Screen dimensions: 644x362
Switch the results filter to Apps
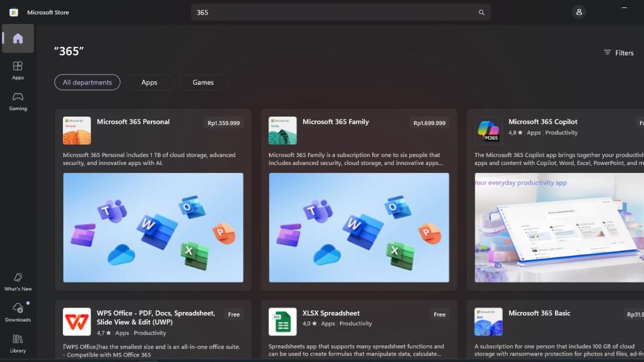[149, 82]
